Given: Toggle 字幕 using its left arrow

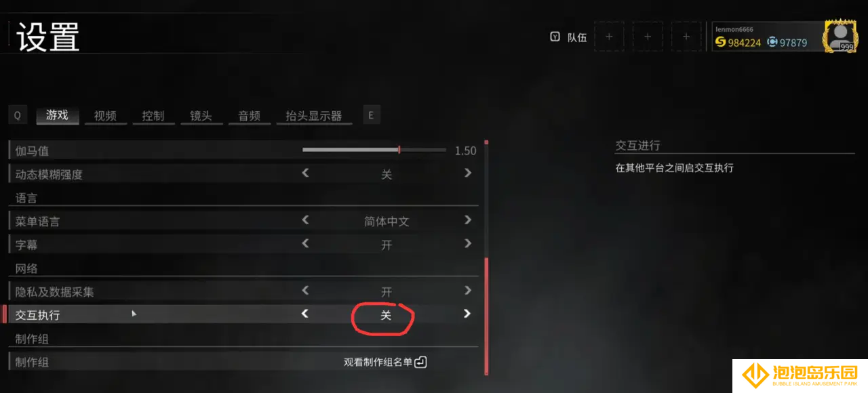Looking at the screenshot, I should point(305,243).
